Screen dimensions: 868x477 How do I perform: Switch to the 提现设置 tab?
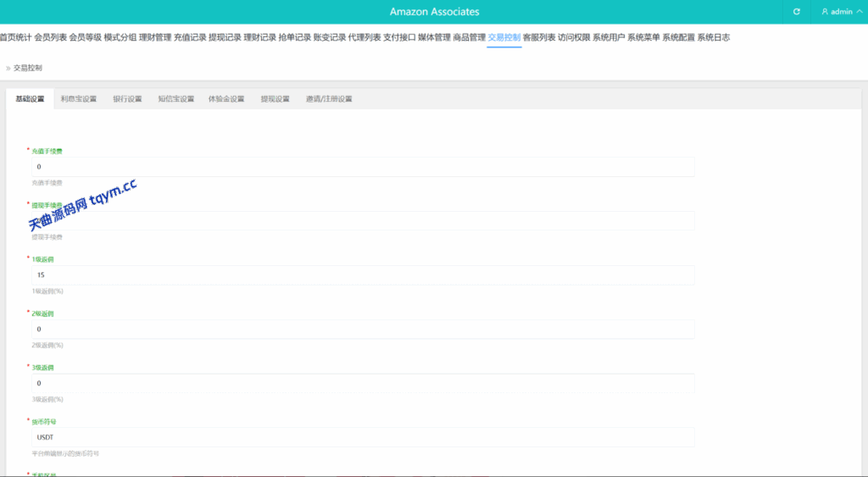pos(275,98)
